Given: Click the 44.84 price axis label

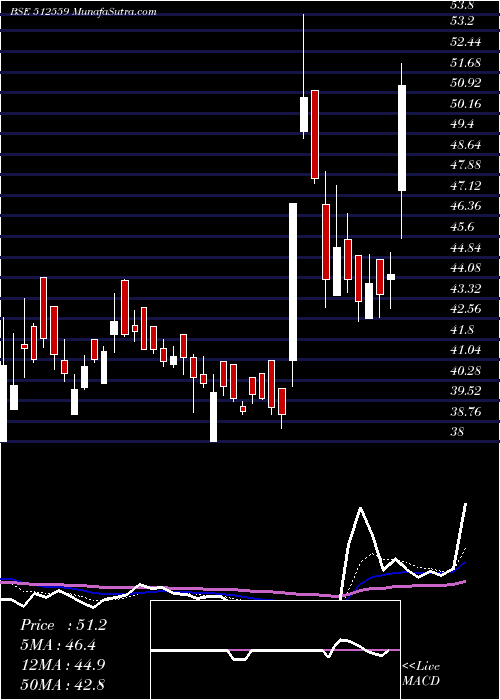Looking at the screenshot, I should pos(466,247).
